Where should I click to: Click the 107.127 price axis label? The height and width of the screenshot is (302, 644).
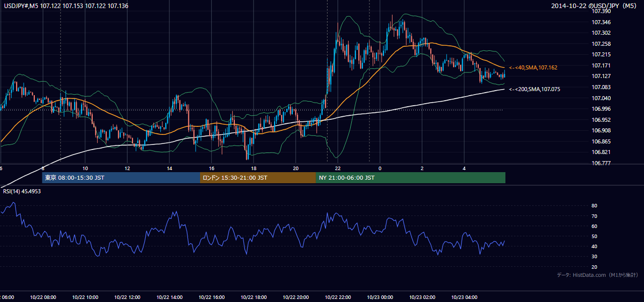click(x=601, y=77)
